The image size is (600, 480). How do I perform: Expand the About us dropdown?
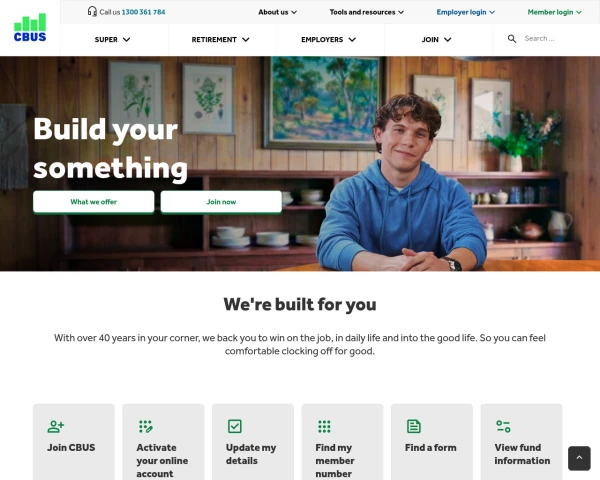[277, 12]
